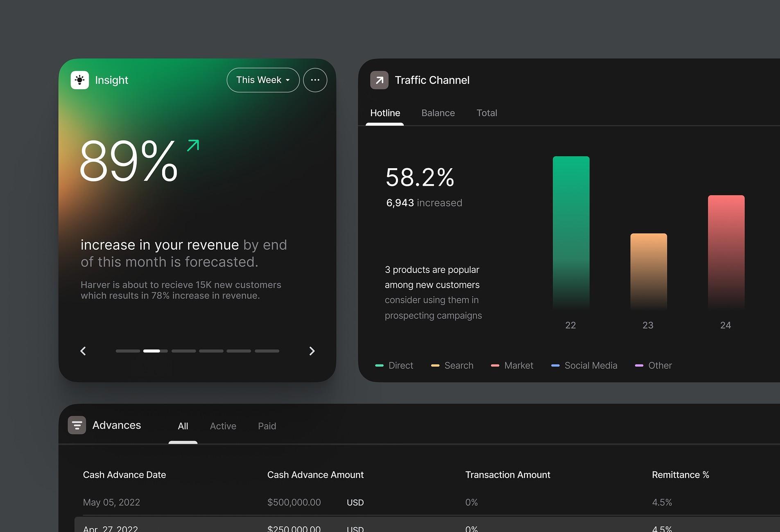Select the last insight carousel indicator

267,351
